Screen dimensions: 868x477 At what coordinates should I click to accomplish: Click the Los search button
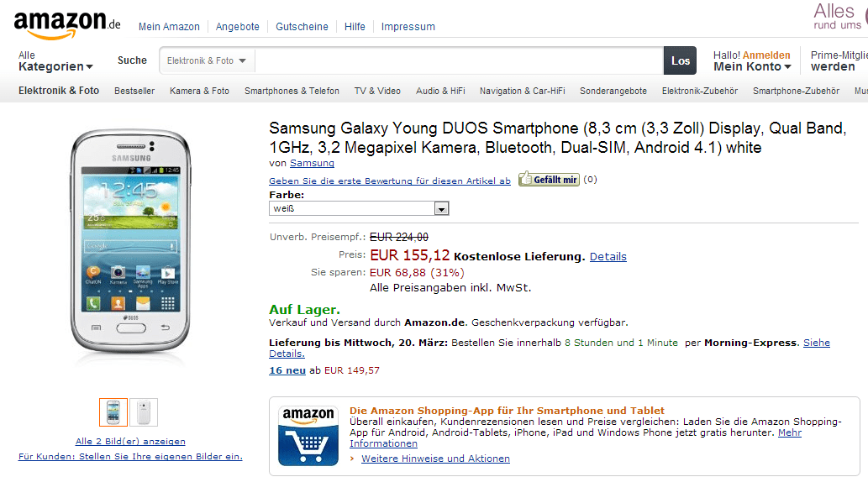680,60
